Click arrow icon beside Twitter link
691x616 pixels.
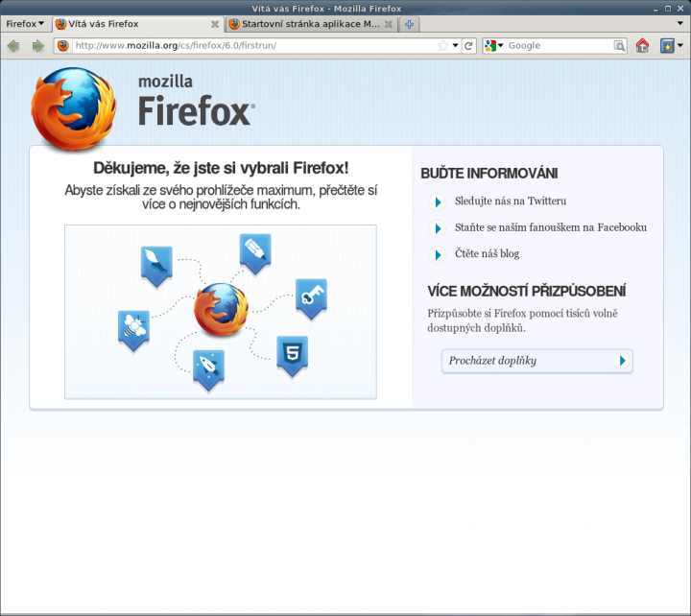438,201
